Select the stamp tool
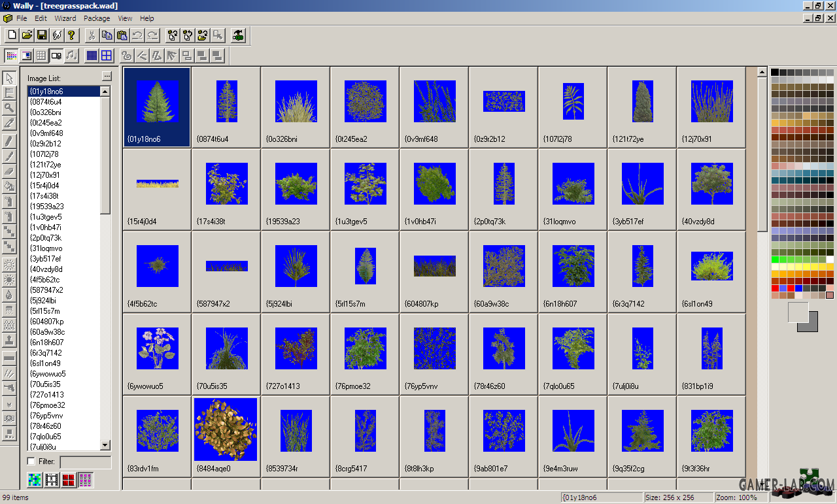The image size is (837, 504). pos(10,340)
